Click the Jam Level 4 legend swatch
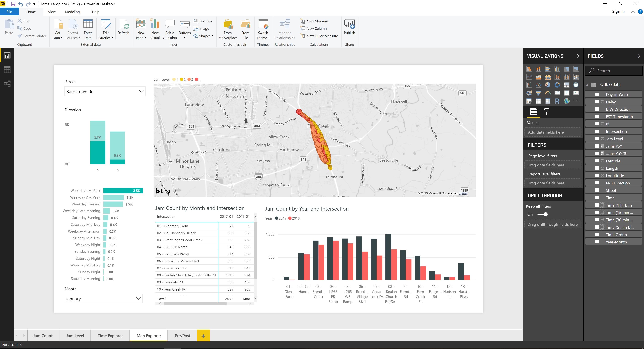The width and height of the screenshot is (644, 349). pos(196,79)
